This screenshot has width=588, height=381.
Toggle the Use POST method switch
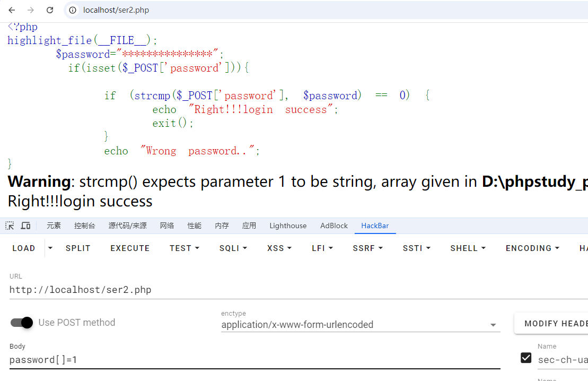coord(22,323)
